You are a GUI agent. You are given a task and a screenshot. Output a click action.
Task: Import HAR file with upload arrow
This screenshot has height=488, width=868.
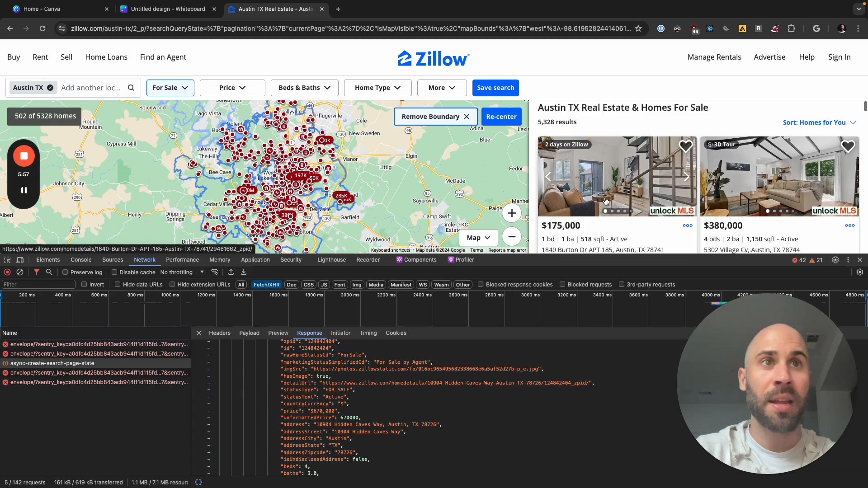tap(231, 272)
